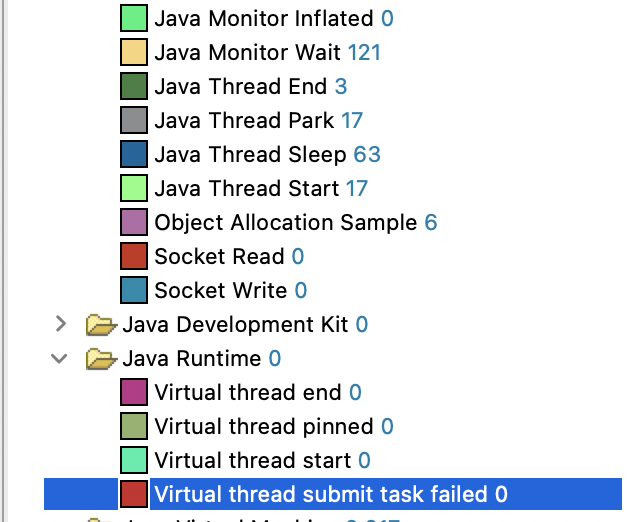Click the gray Java Thread Park swatch
Screen dimensions: 628x522
point(134,120)
